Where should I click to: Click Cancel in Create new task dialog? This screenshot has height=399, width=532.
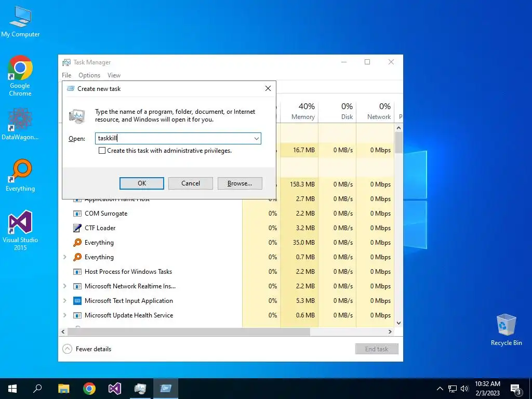tap(191, 183)
